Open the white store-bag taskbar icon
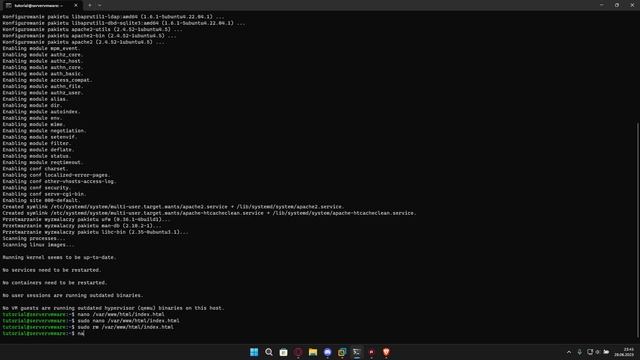The width and height of the screenshot is (640, 360). 283,352
